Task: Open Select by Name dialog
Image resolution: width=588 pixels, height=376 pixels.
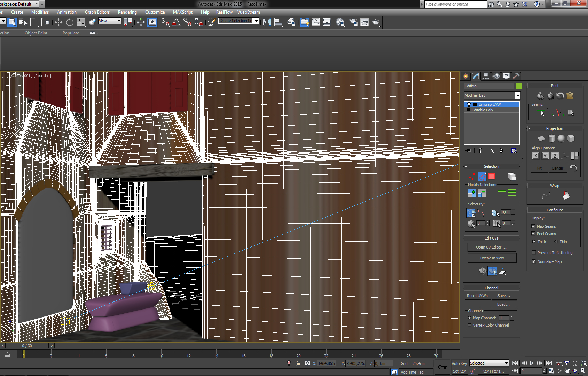Action: click(23, 22)
